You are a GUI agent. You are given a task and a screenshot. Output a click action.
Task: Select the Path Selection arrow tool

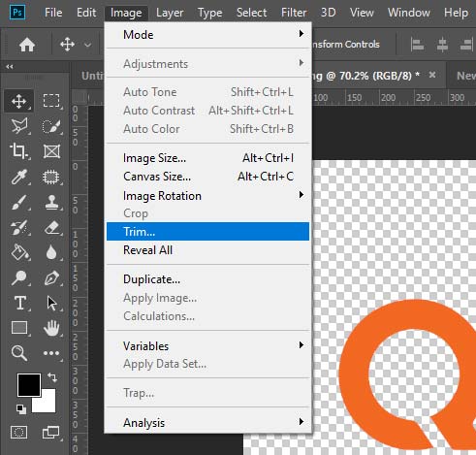(x=51, y=304)
